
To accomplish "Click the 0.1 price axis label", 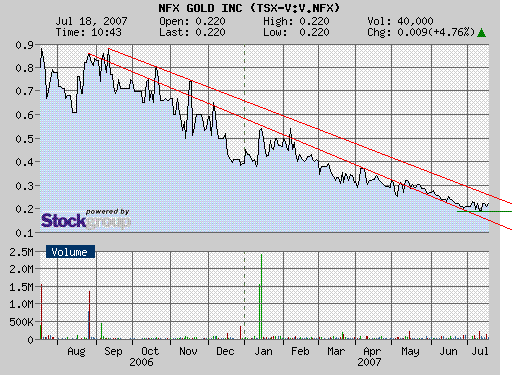I will [24, 233].
